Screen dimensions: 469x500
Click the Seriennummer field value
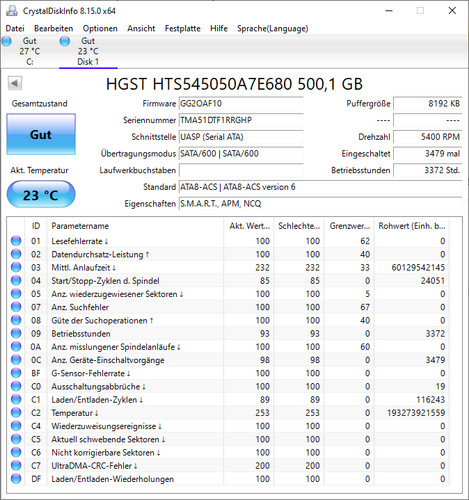pos(241,120)
